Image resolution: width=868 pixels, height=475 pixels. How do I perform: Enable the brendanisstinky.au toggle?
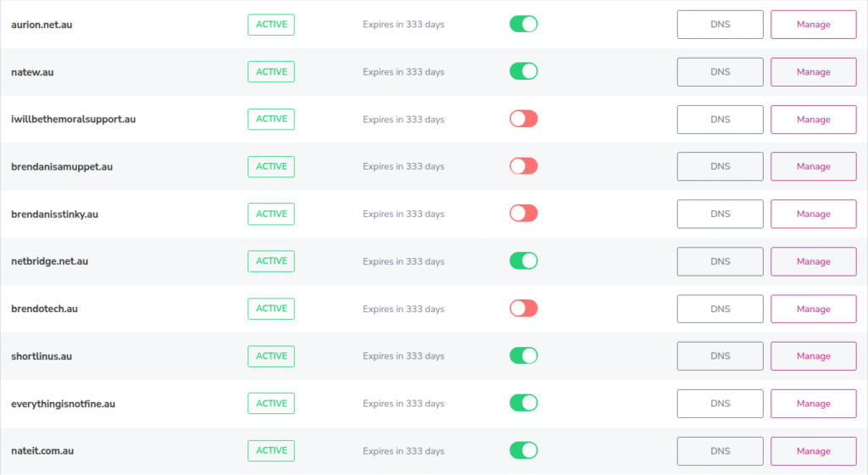523,214
